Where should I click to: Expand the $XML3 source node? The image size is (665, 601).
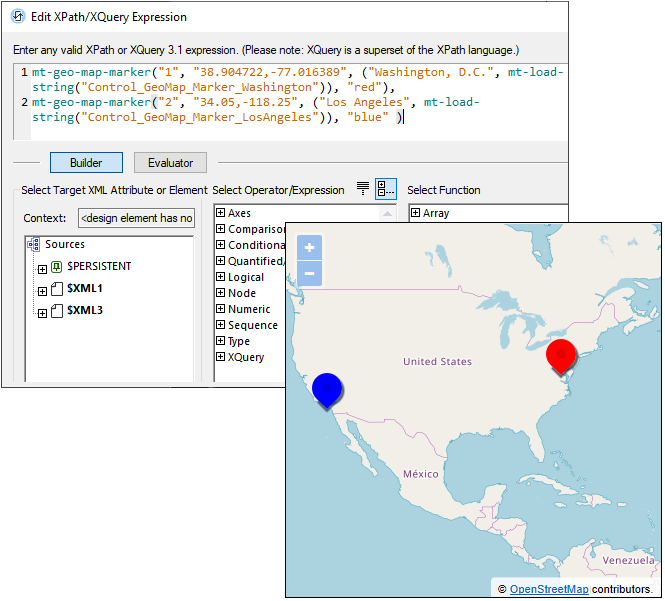pyautogui.click(x=42, y=312)
